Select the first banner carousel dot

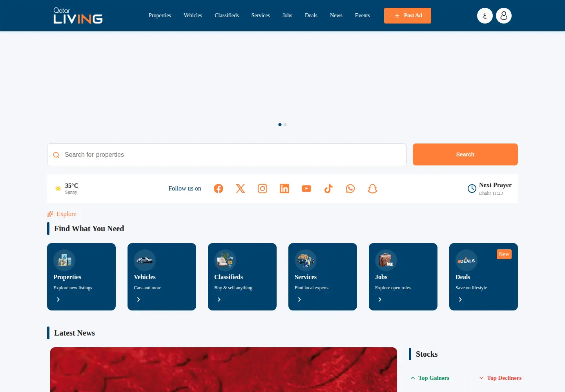(x=280, y=125)
